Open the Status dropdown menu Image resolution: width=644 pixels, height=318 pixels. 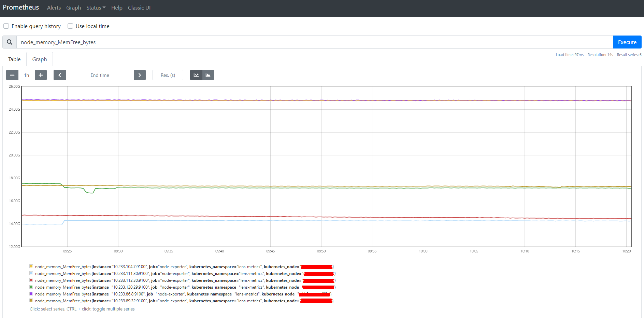coord(96,8)
